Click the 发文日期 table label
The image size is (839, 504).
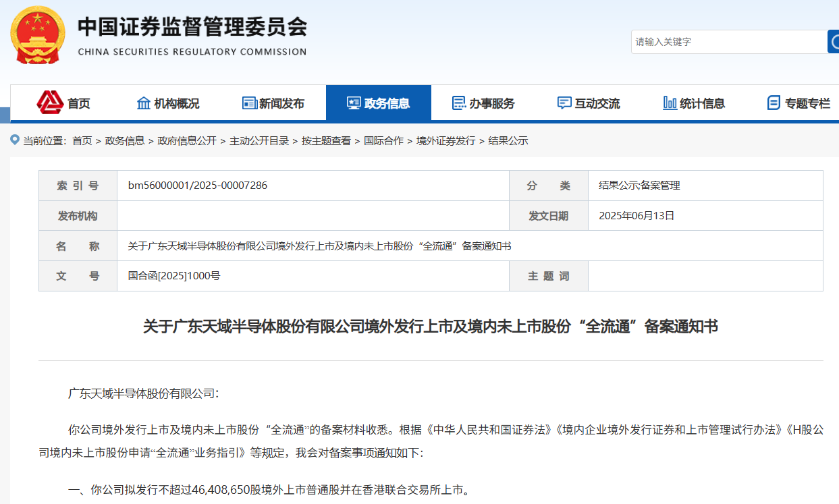(x=548, y=216)
